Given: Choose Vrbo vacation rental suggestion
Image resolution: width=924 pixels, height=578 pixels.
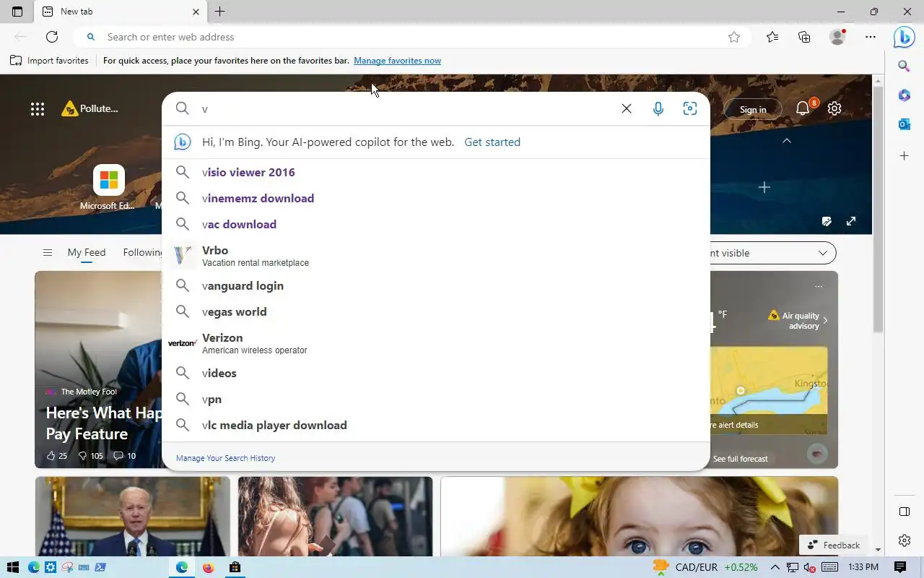Looking at the screenshot, I should pyautogui.click(x=436, y=255).
